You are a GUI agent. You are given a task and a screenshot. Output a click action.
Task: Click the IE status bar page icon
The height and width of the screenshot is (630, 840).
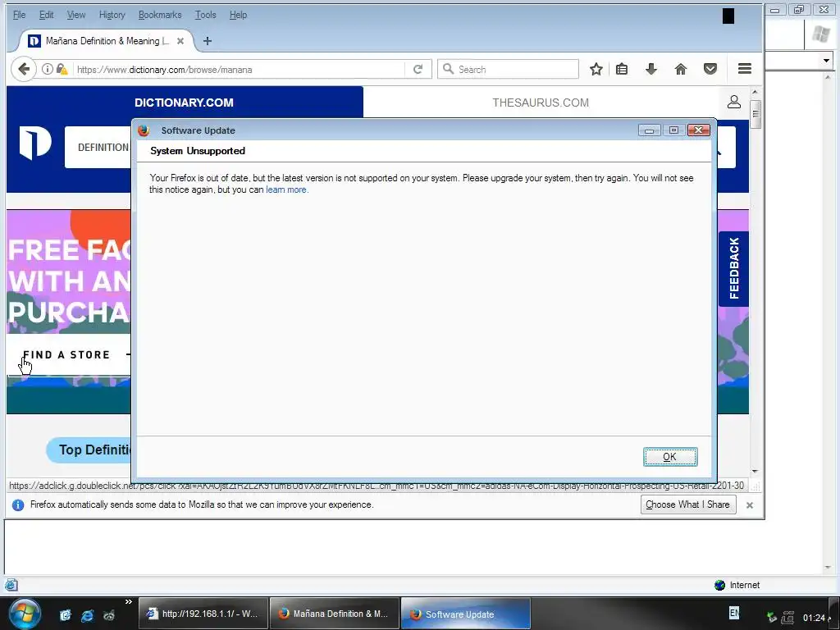11,585
